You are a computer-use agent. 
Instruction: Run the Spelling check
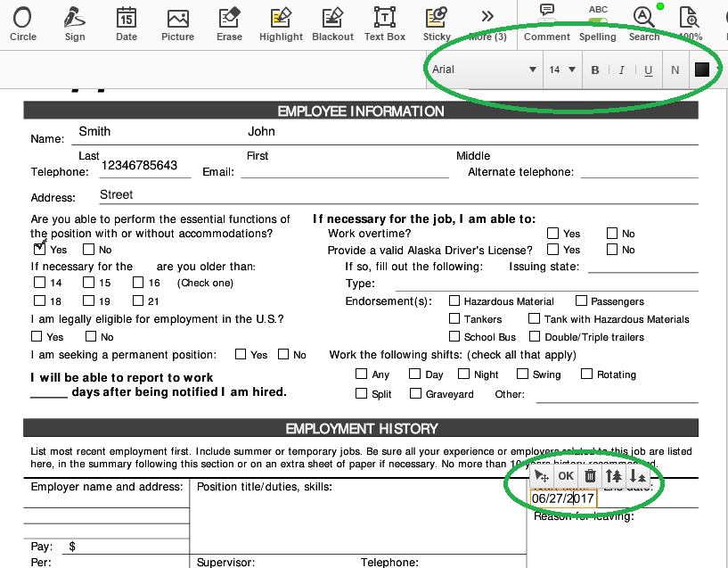coord(597,23)
